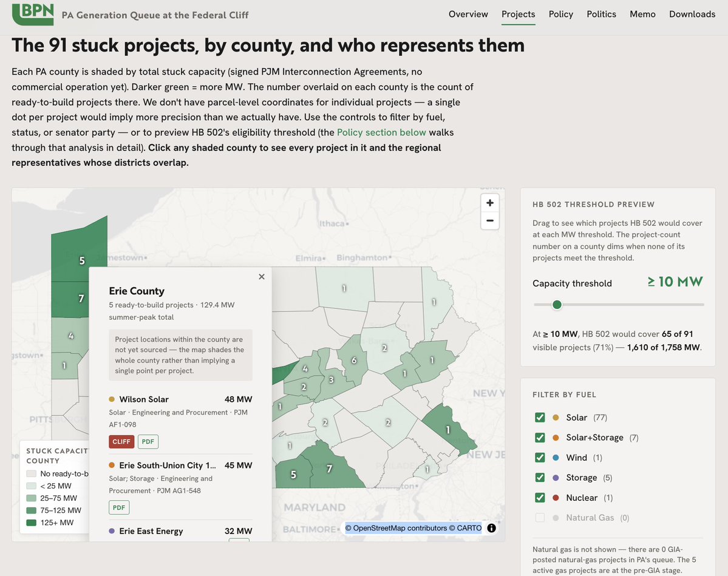Click the purple dot beside Erie East Energy

coord(112,531)
